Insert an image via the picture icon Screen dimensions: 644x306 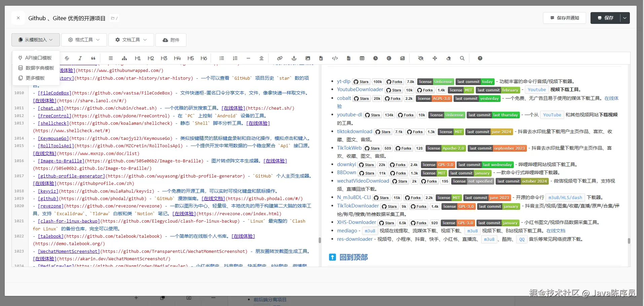(x=308, y=58)
